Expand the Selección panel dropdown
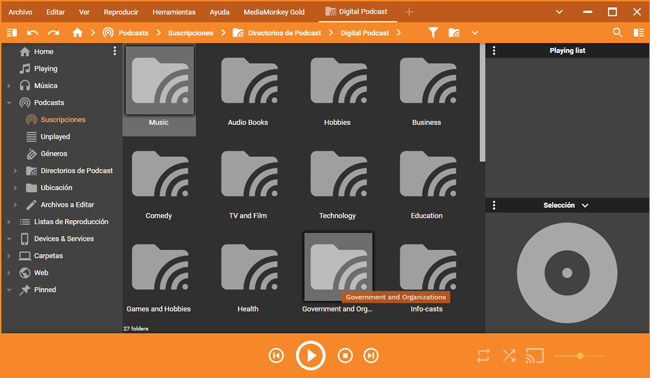This screenshot has width=650, height=378. click(x=585, y=206)
